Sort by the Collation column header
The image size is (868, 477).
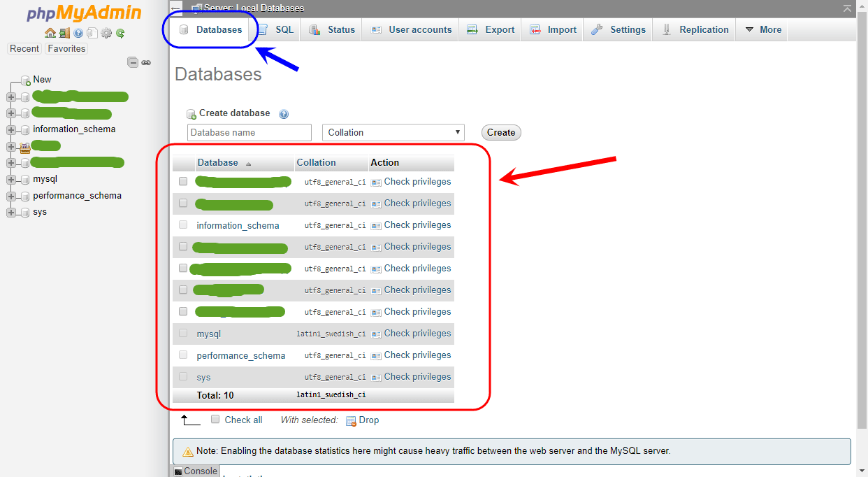[316, 162]
